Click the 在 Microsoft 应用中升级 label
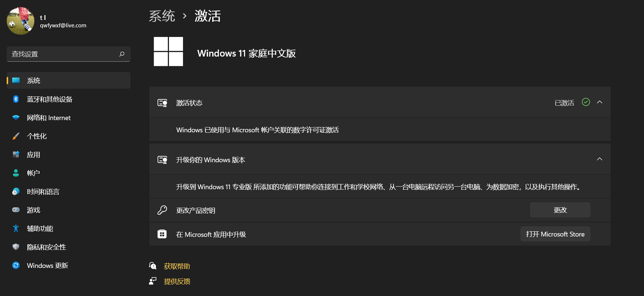Viewport: 644px width, 296px height. tap(211, 234)
